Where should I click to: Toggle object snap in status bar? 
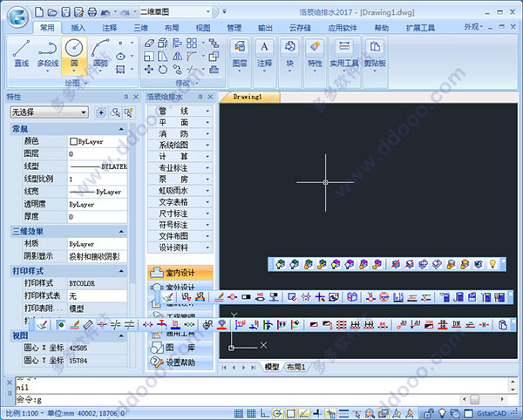coord(291,413)
